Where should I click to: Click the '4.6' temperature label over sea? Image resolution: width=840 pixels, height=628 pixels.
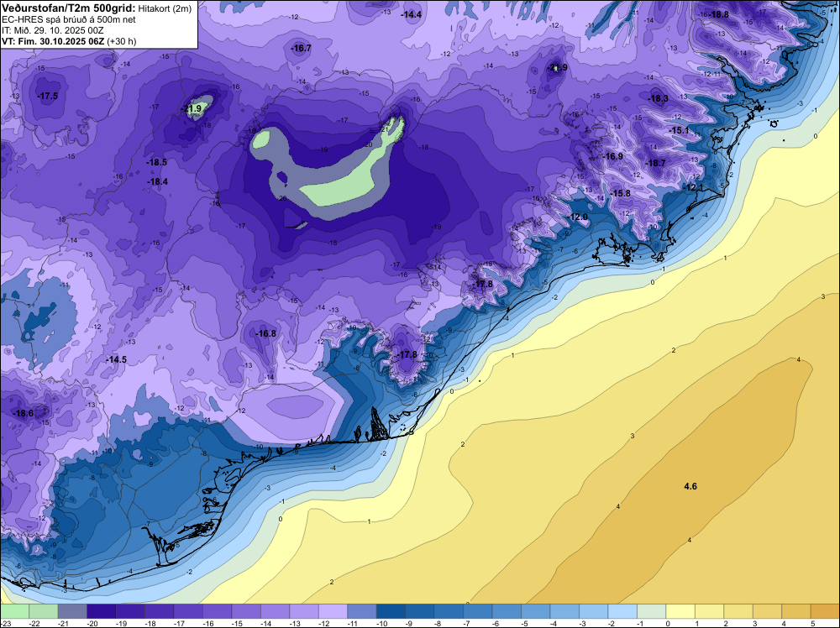tap(690, 486)
